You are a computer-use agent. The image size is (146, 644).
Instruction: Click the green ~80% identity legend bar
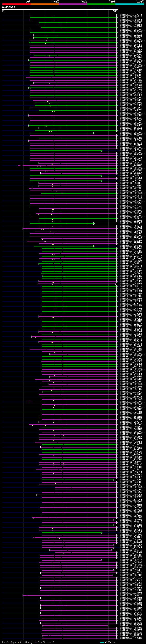(101, 4)
